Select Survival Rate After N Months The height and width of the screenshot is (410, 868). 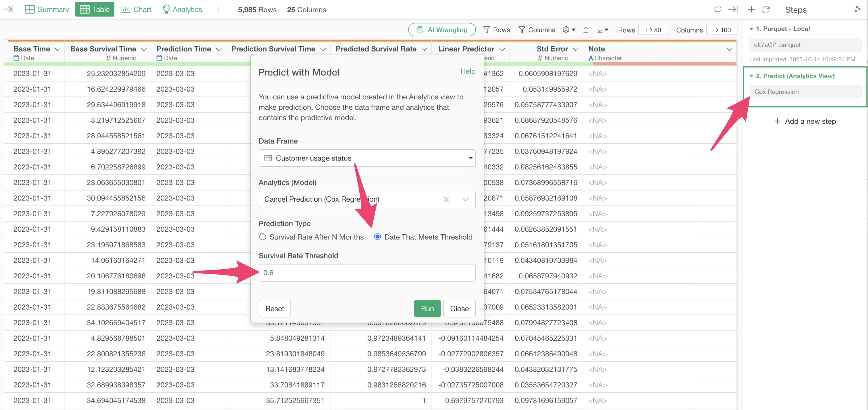point(262,237)
